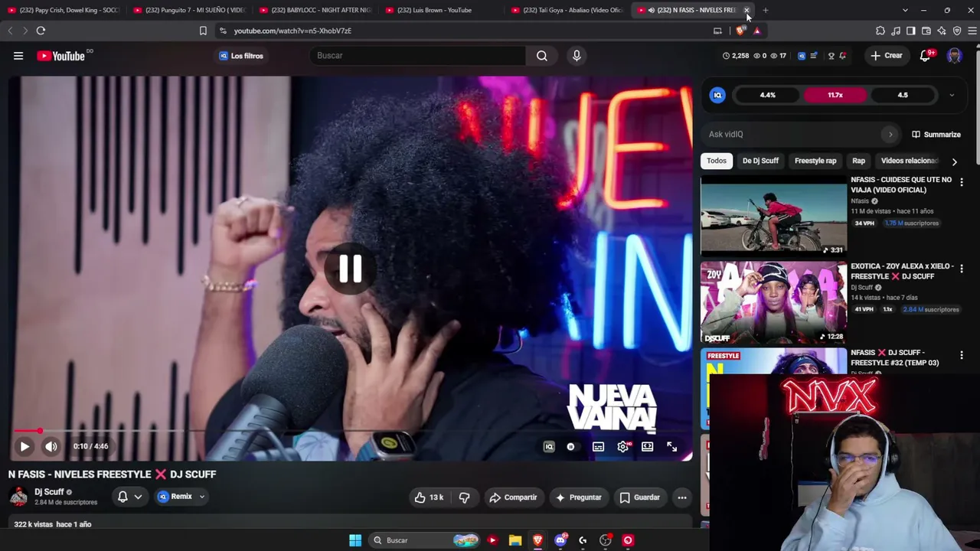Switch to the Tali Goya - Abaliao tab
The width and height of the screenshot is (980, 551).
click(567, 10)
